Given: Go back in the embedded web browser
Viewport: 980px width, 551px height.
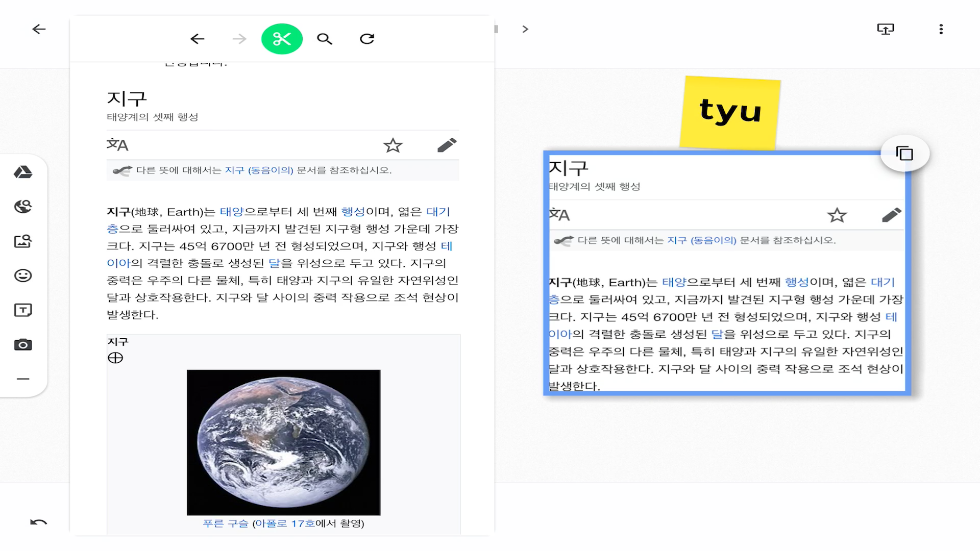Looking at the screenshot, I should coord(198,39).
